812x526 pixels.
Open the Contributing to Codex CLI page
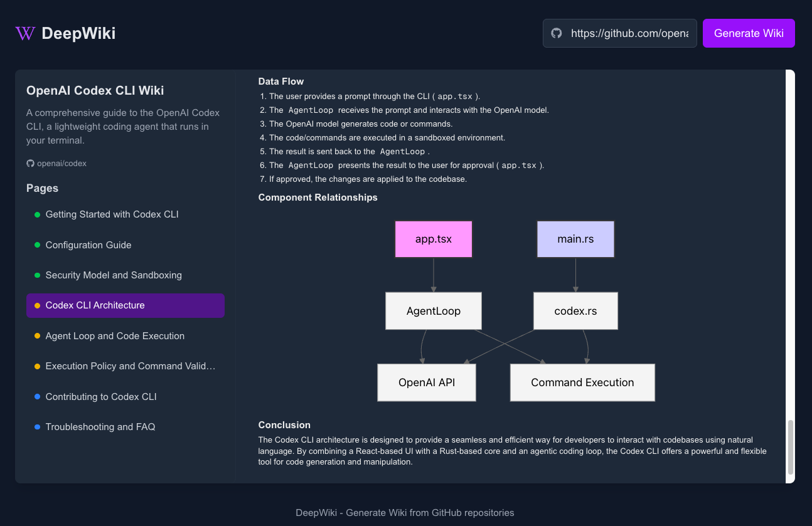pos(126,397)
